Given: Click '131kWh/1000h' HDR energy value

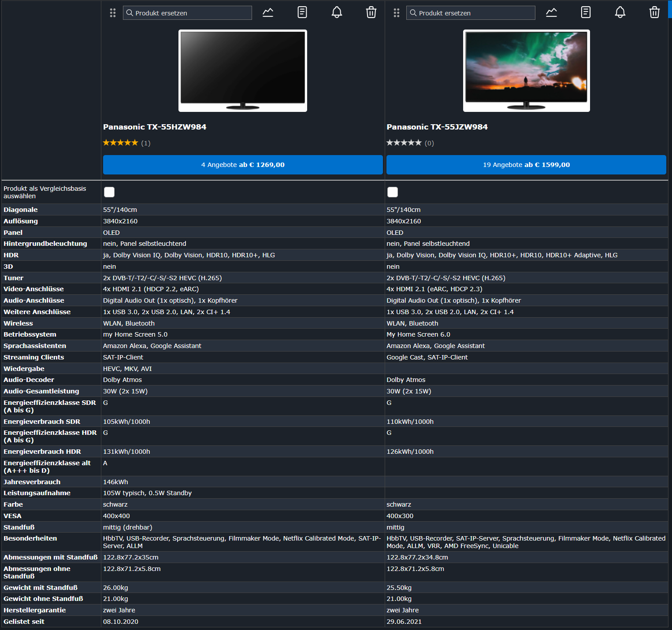Looking at the screenshot, I should pyautogui.click(x=126, y=452).
